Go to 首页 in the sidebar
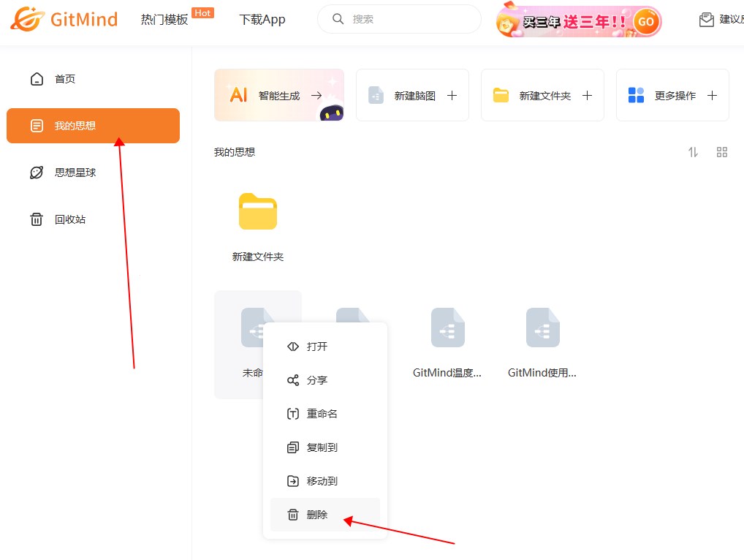 point(93,79)
